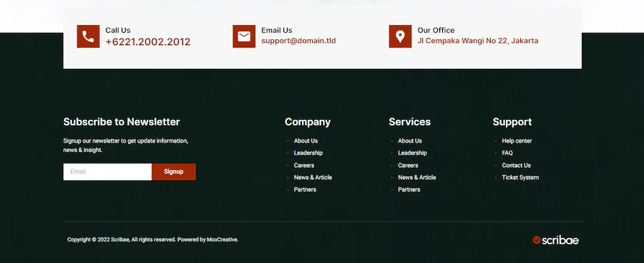The height and width of the screenshot is (263, 644).
Task: Open About Us under Company
Action: pyautogui.click(x=306, y=140)
